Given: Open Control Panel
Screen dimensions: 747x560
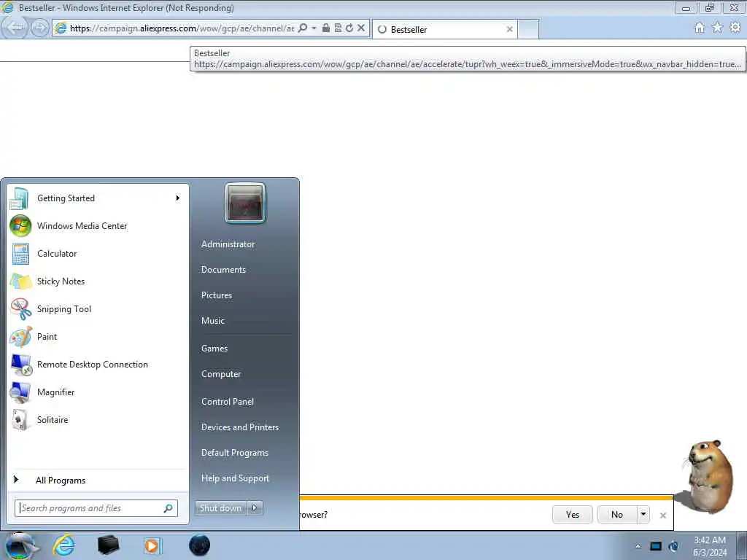Looking at the screenshot, I should [x=228, y=402].
